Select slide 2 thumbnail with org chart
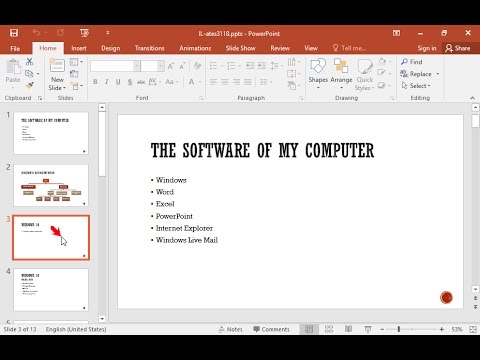 point(51,185)
